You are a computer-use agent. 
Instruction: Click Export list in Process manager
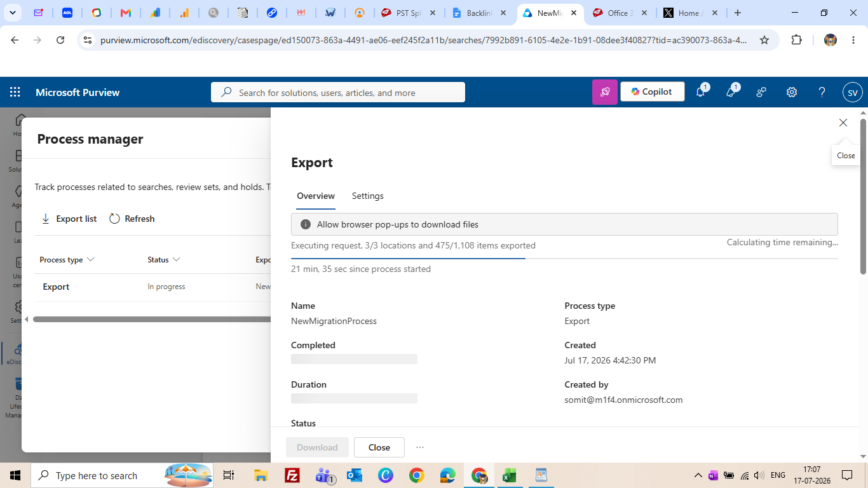point(69,219)
